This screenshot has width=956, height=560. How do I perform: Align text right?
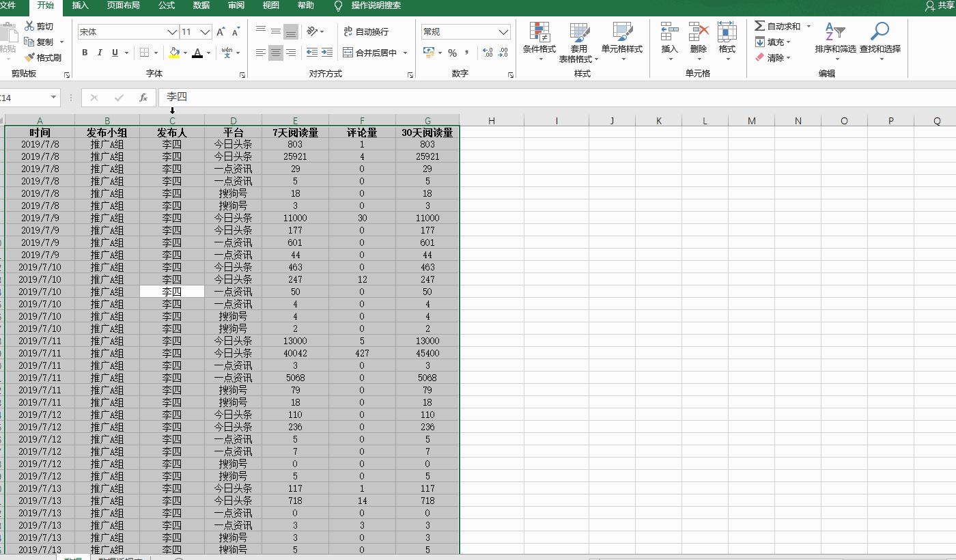tap(291, 53)
